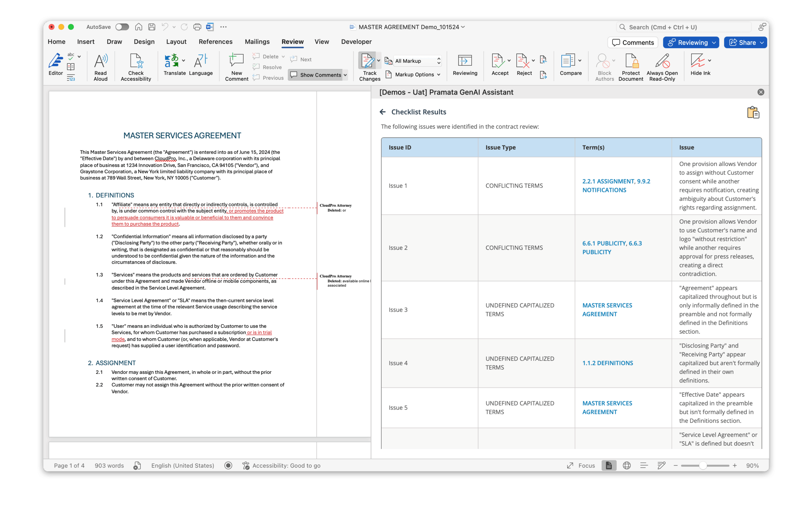Screen dimensions: 812x511
Task: Expand the Hide Ink dropdown arrow
Action: click(710, 61)
